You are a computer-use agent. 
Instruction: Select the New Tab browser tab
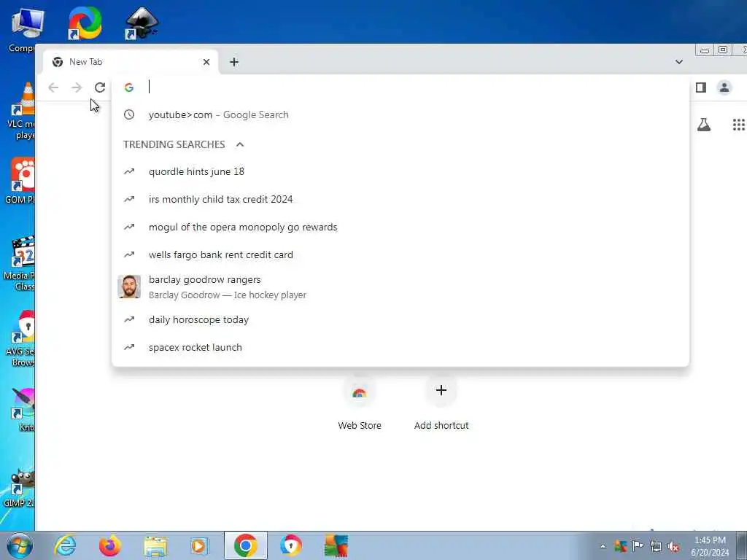pyautogui.click(x=131, y=62)
